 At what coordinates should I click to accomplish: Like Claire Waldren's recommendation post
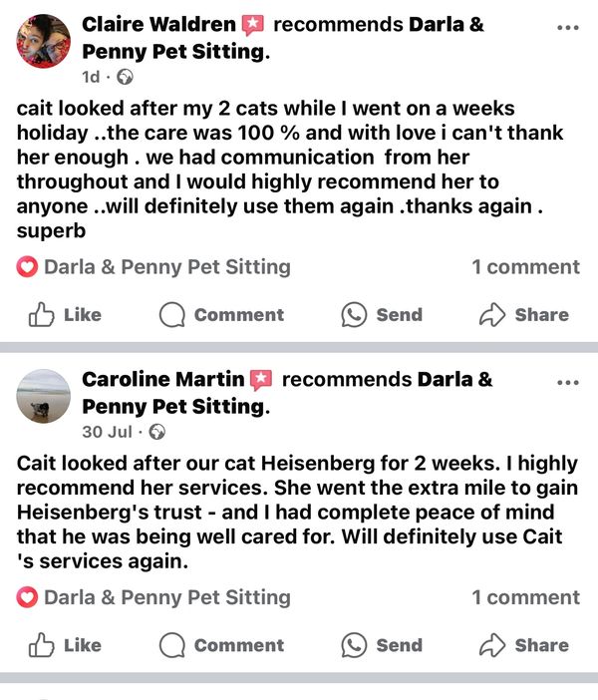[x=66, y=315]
